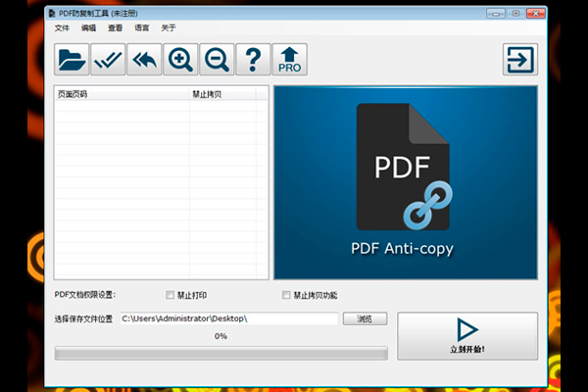Enable the 禁止拷贝功能 checkbox
Image resolution: width=588 pixels, height=392 pixels.
click(x=286, y=295)
